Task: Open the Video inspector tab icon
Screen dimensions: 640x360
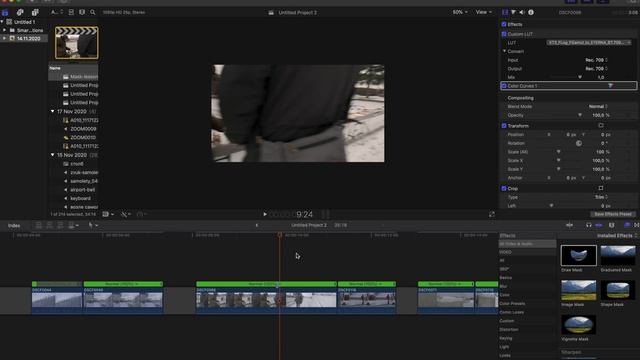Action: (x=505, y=12)
